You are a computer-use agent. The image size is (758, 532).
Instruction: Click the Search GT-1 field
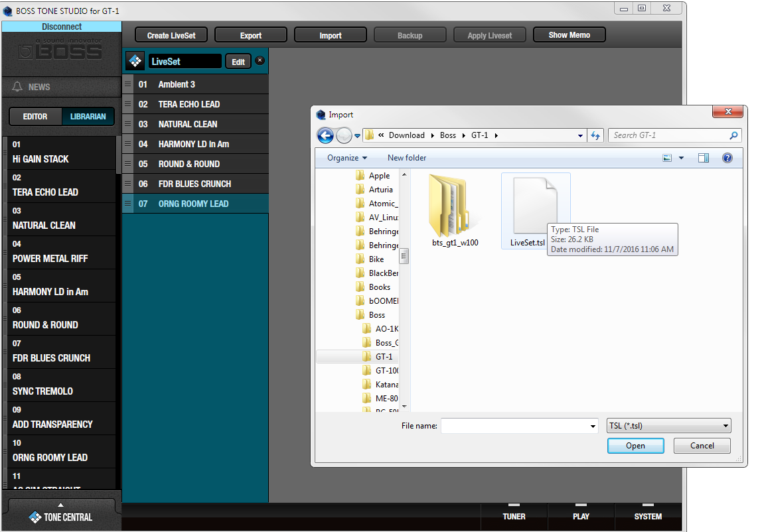[x=675, y=135]
